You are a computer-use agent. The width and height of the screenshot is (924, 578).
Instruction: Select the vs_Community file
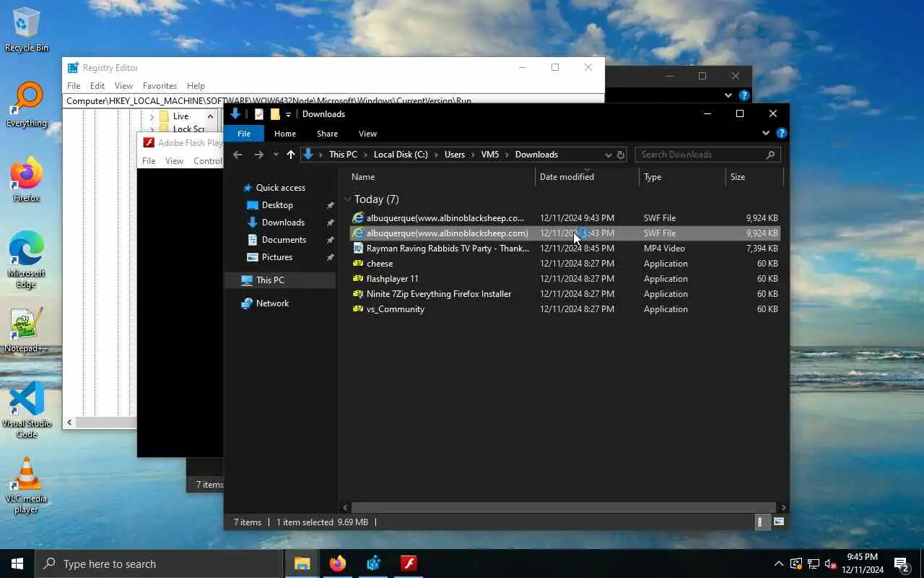coord(565,309)
